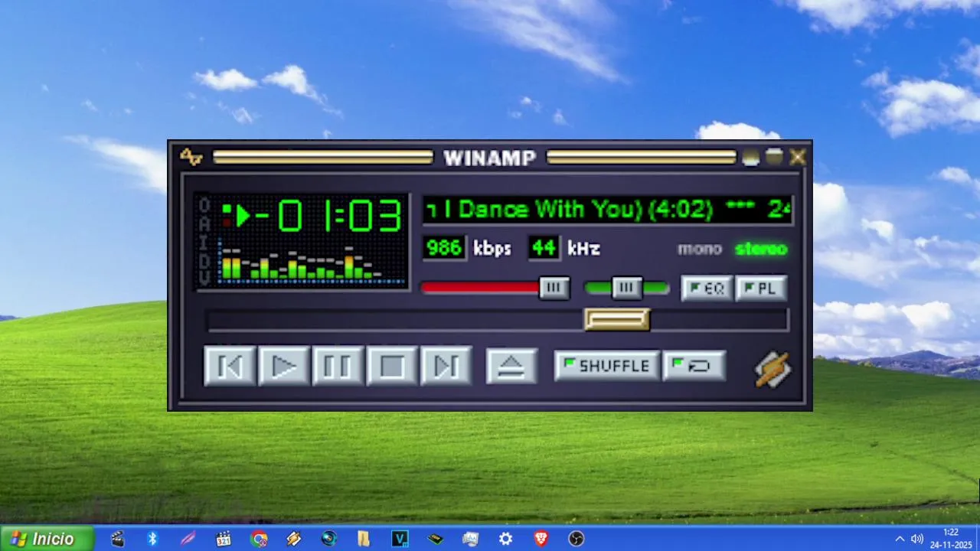Click the Winamp taskbar icon
The image size is (980, 551).
pos(294,539)
